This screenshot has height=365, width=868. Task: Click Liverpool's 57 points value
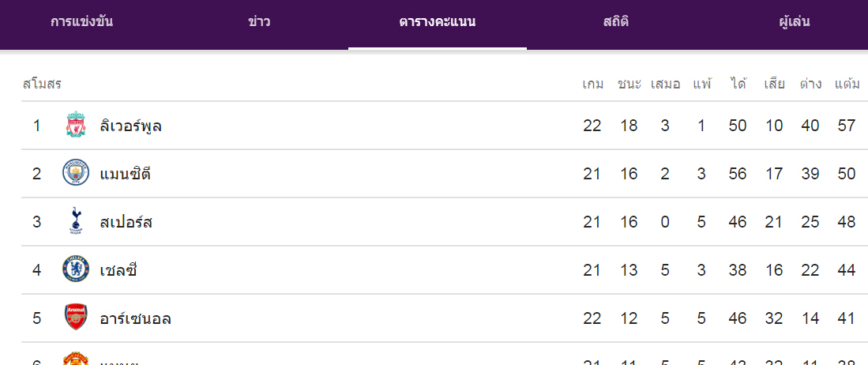(847, 126)
